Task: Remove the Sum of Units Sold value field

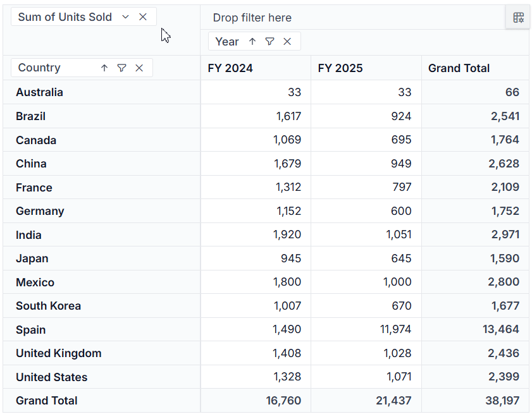Action: coord(143,17)
